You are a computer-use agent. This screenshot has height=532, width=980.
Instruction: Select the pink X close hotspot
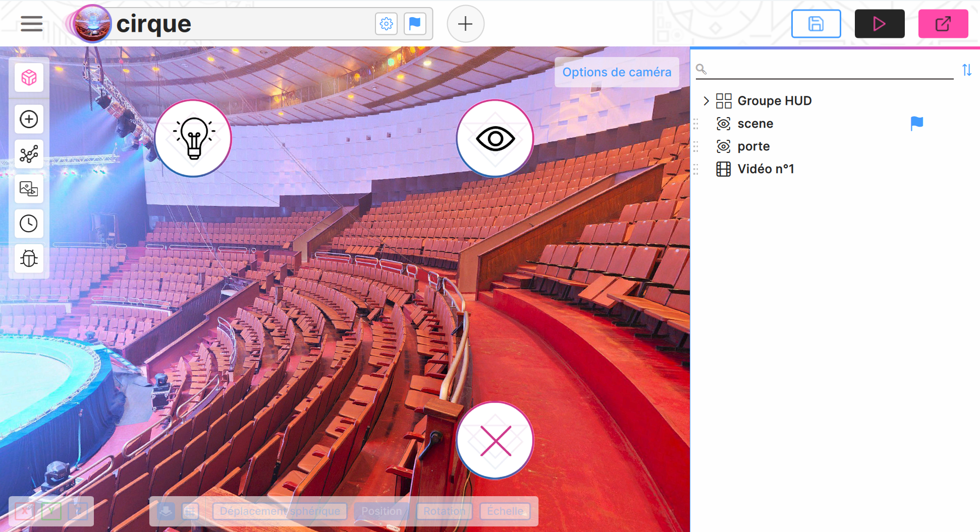495,440
